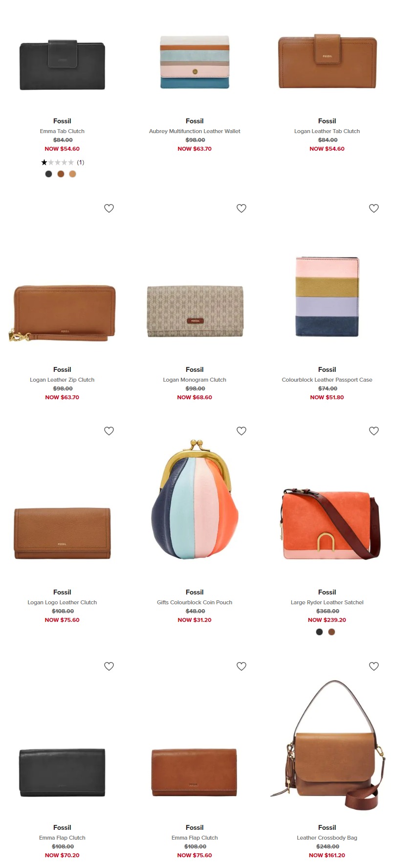Select black swatch for Large Ryder Leather Satchel
The width and height of the screenshot is (413, 868).
point(319,632)
